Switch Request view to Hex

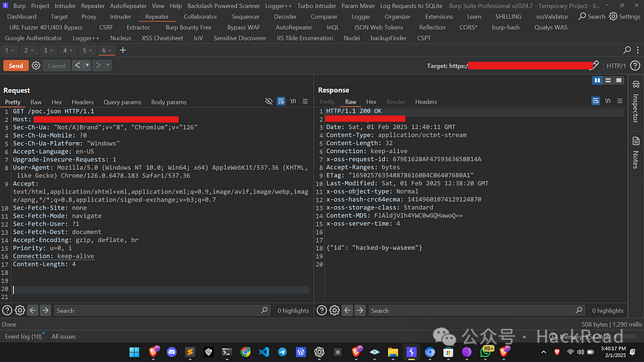pyautogui.click(x=57, y=102)
